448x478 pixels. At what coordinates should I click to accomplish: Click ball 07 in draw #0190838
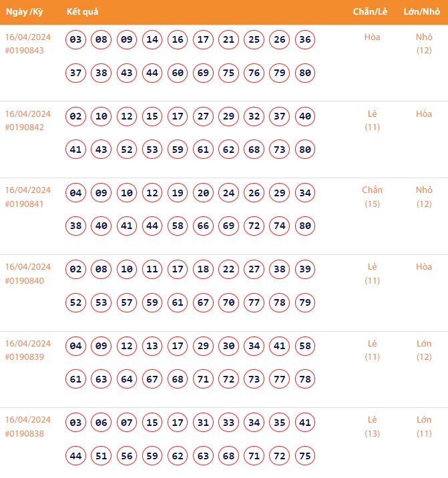[127, 423]
